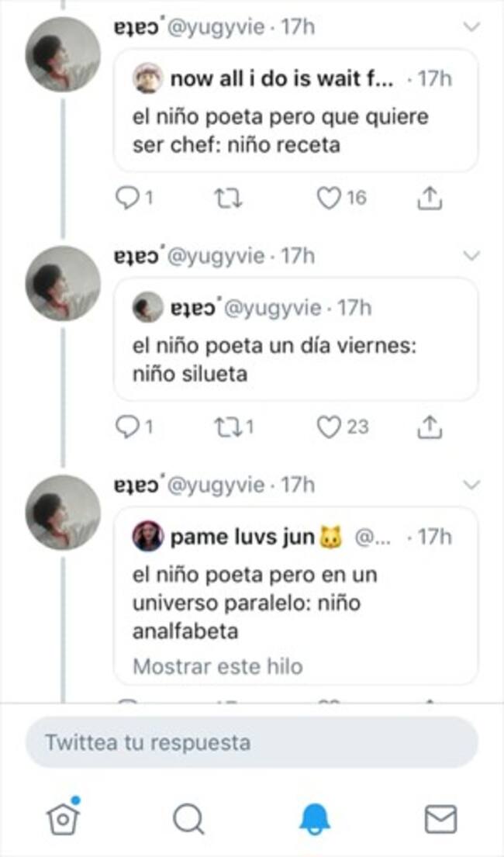Open the Messages envelope icon
This screenshot has height=857, width=504.
point(441,817)
